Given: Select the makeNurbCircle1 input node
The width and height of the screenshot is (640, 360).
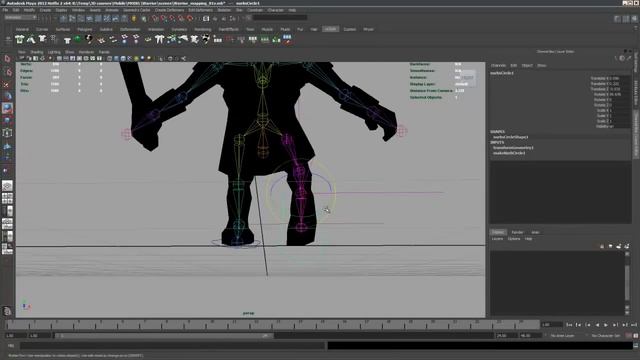Looking at the screenshot, I should [509, 153].
